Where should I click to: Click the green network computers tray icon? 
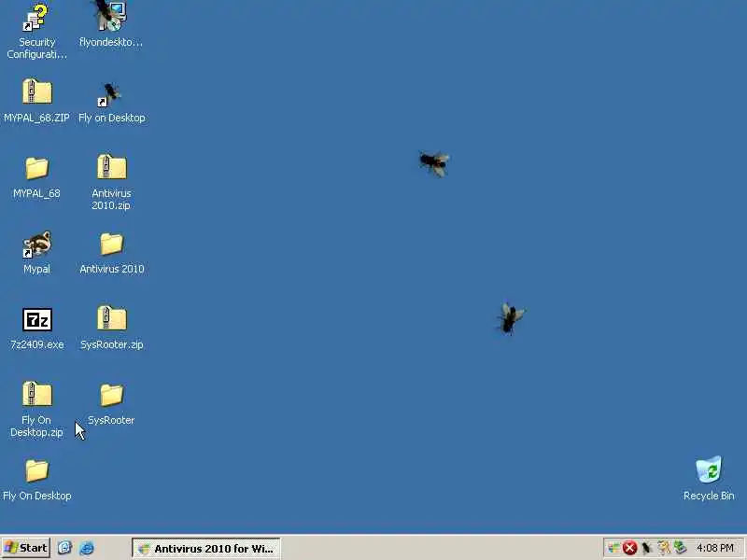pyautogui.click(x=680, y=548)
